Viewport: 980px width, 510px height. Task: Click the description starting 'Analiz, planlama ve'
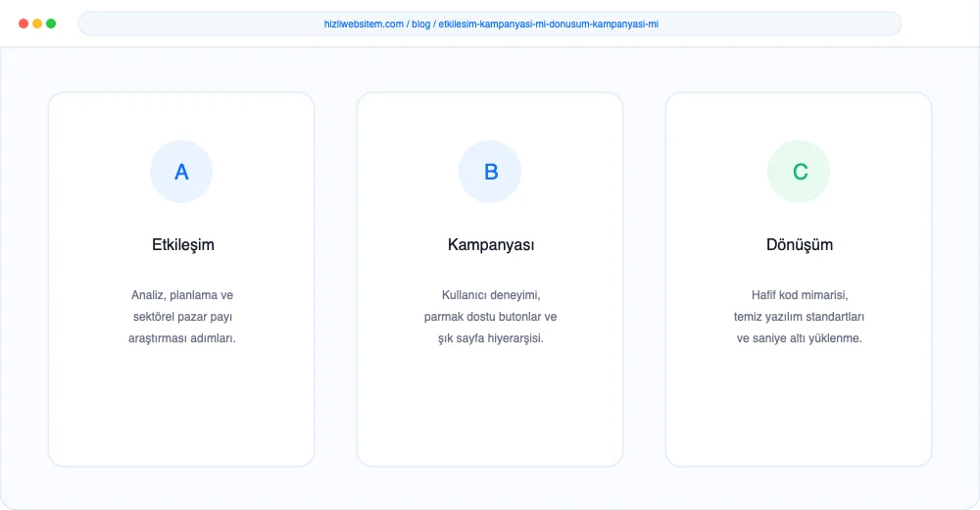(182, 317)
